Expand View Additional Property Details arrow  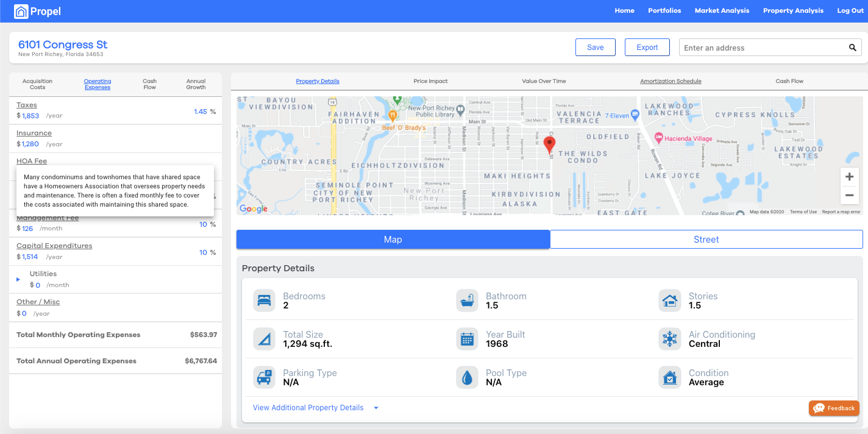click(x=376, y=408)
